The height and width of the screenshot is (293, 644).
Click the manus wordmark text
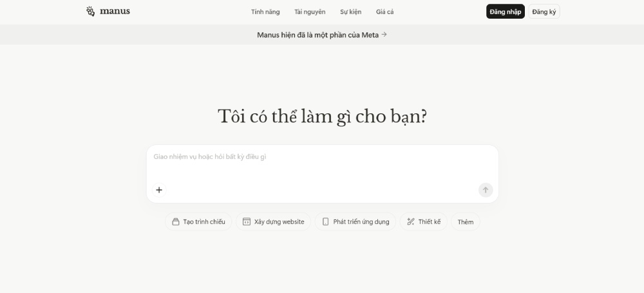pos(115,11)
